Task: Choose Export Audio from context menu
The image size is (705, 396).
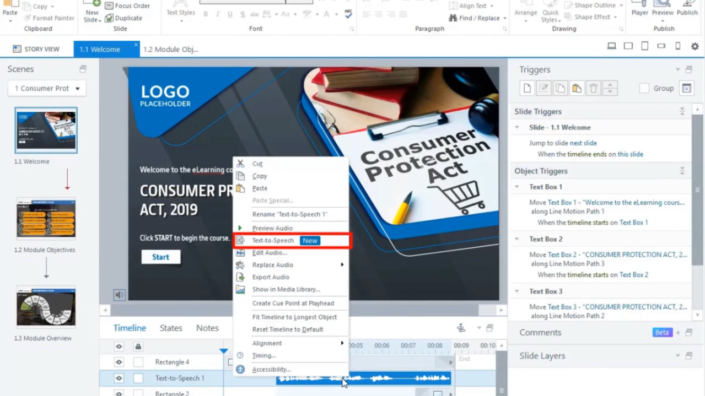Action: (x=291, y=277)
